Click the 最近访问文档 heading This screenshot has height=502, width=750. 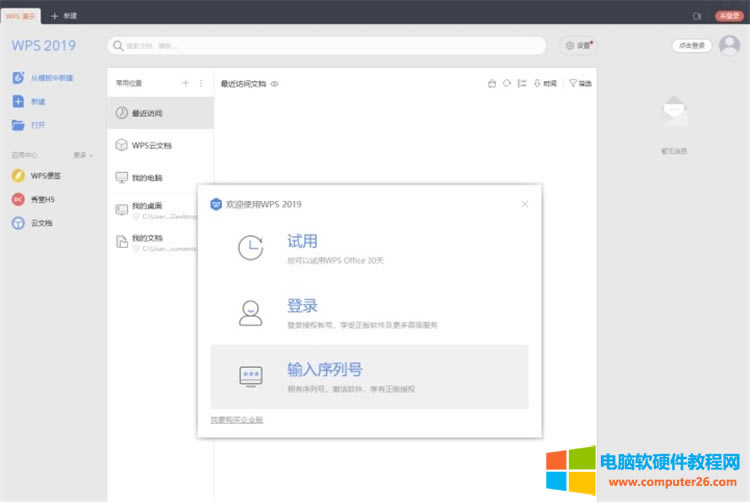(x=243, y=84)
